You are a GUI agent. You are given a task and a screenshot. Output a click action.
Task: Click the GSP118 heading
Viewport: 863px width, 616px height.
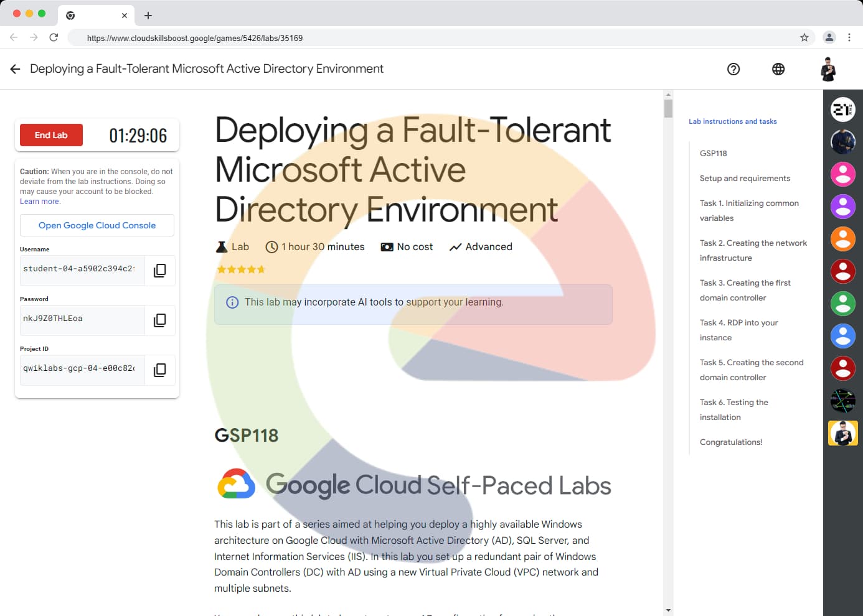(x=247, y=435)
